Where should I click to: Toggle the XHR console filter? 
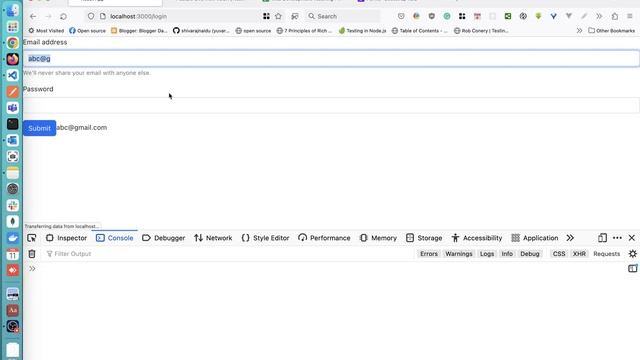(579, 254)
